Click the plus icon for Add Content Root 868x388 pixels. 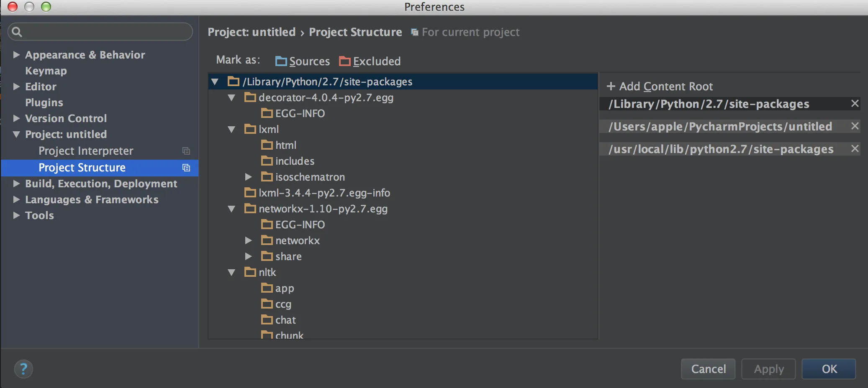pyautogui.click(x=611, y=87)
